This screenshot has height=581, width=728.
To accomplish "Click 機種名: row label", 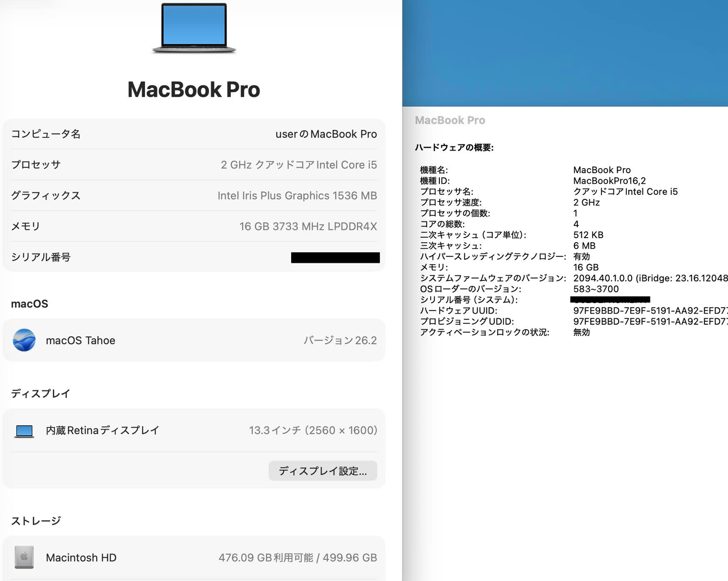I will (x=434, y=170).
